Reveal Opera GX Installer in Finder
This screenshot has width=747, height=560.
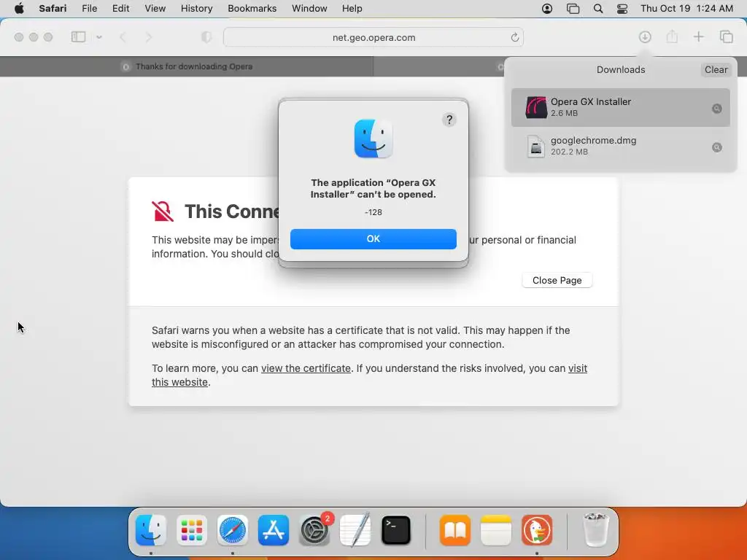pos(716,109)
